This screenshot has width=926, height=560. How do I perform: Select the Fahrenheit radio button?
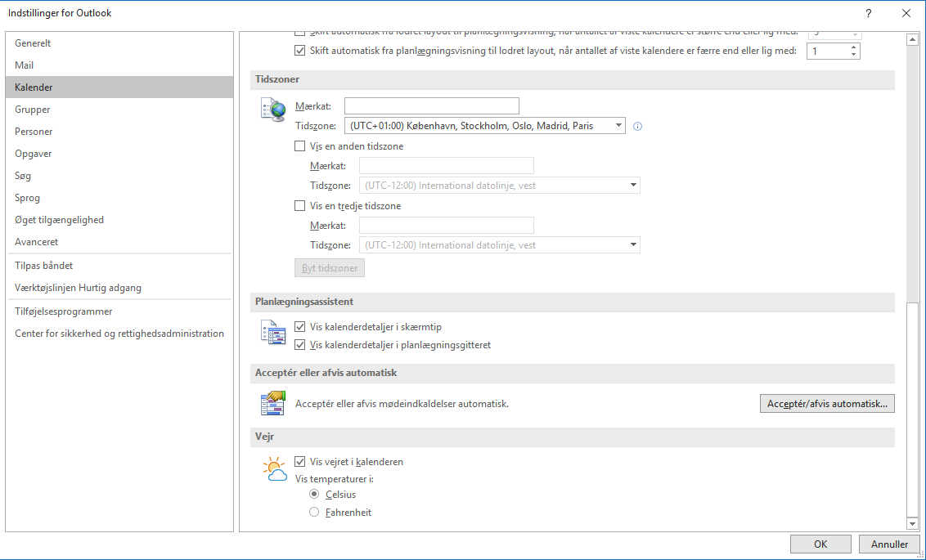[314, 512]
